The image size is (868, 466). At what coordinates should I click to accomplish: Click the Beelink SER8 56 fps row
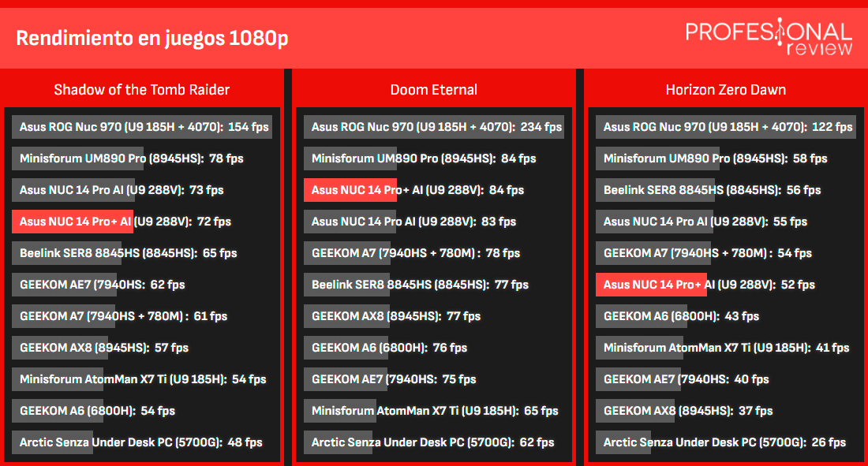click(726, 190)
